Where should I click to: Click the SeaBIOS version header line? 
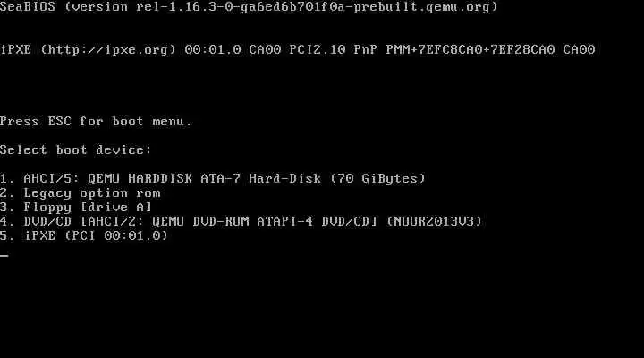point(249,7)
